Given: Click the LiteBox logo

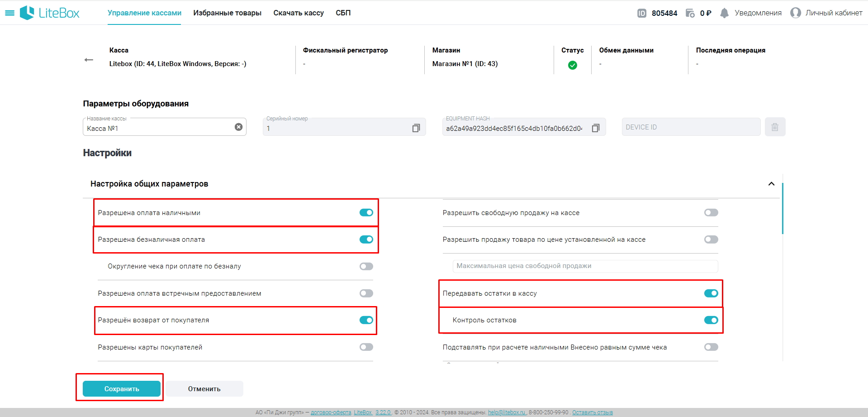Looking at the screenshot, I should click(50, 13).
